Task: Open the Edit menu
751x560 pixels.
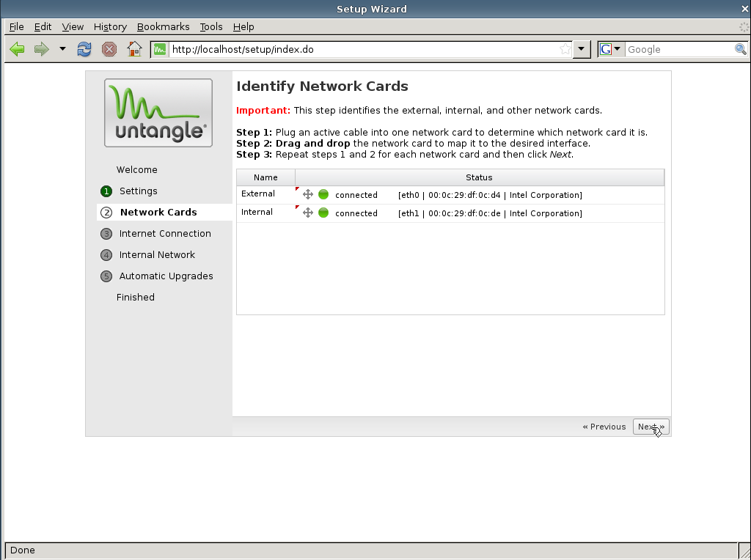Action: point(43,27)
